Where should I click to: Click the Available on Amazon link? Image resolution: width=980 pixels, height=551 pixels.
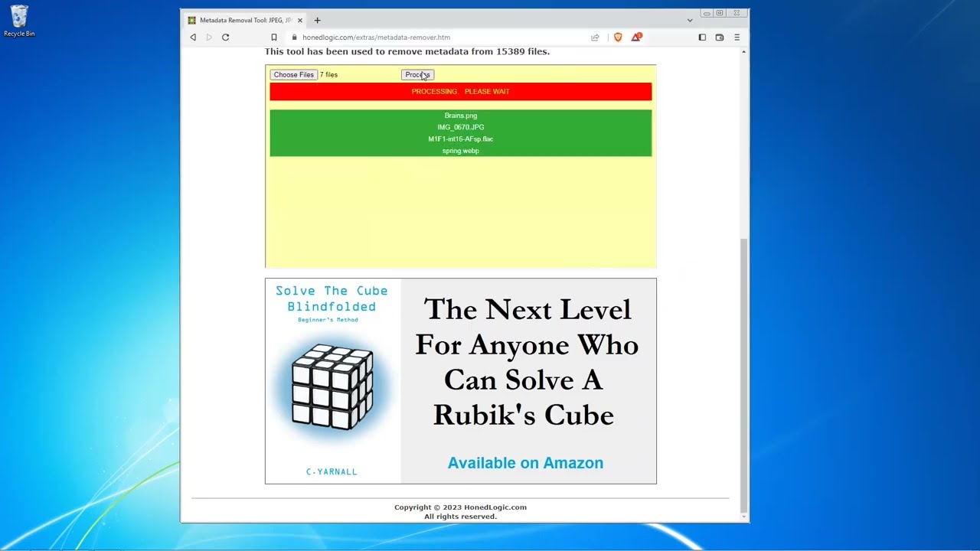(525, 463)
